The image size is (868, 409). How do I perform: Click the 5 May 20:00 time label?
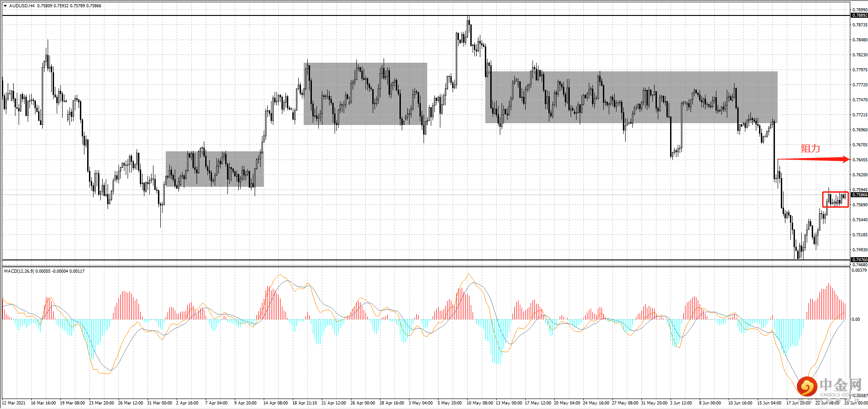(449, 403)
